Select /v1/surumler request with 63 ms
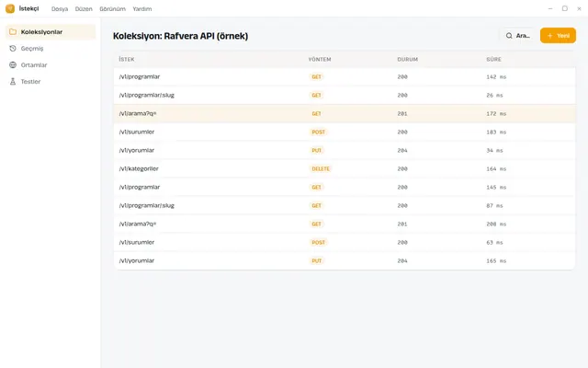The width and height of the screenshot is (588, 368). (345, 242)
